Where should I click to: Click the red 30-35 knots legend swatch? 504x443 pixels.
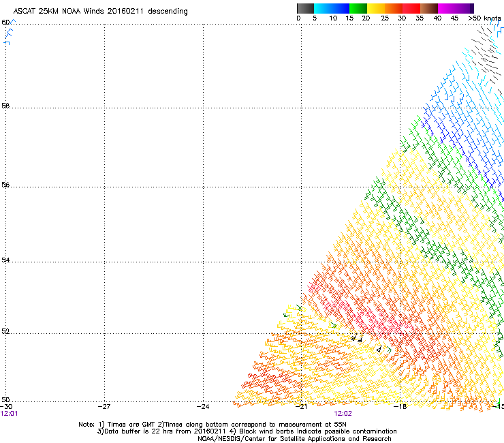click(x=411, y=8)
